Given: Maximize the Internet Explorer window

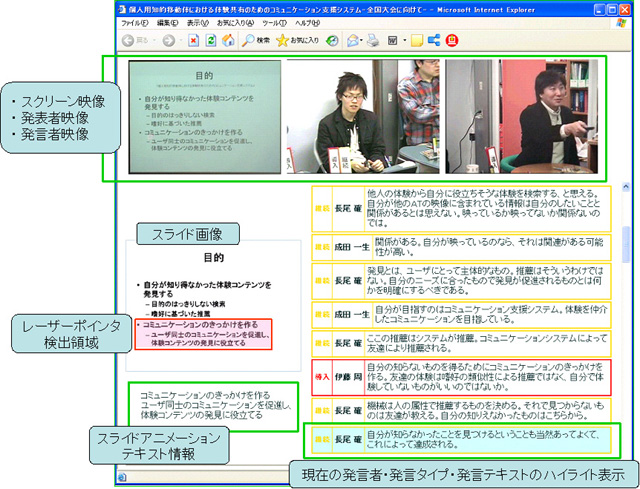Looking at the screenshot, I should pos(612,9).
